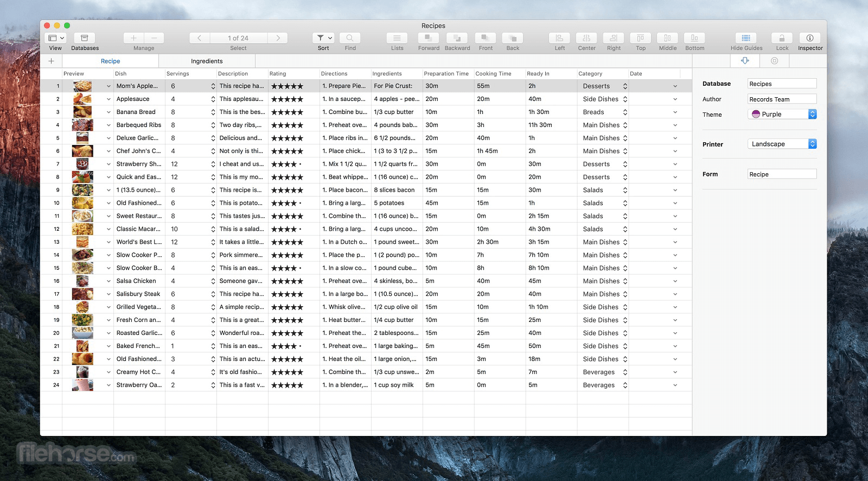Open the Sort filter button

[x=323, y=38]
